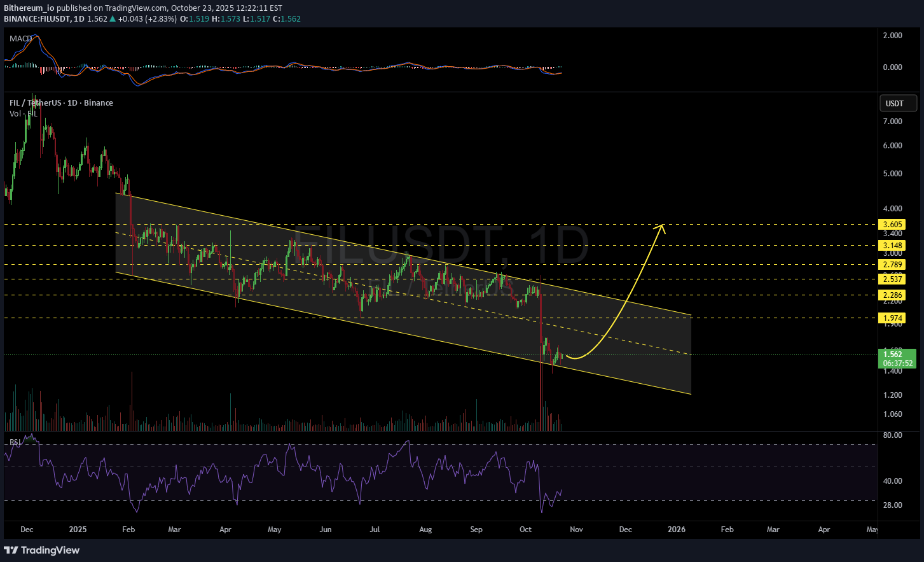Screen dimensions: 924x562
Task: Select the 2.789 price level tag
Action: coord(893,265)
